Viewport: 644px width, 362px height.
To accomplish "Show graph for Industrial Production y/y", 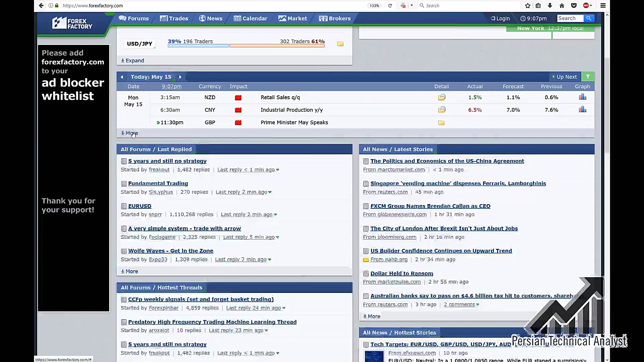I will (583, 109).
